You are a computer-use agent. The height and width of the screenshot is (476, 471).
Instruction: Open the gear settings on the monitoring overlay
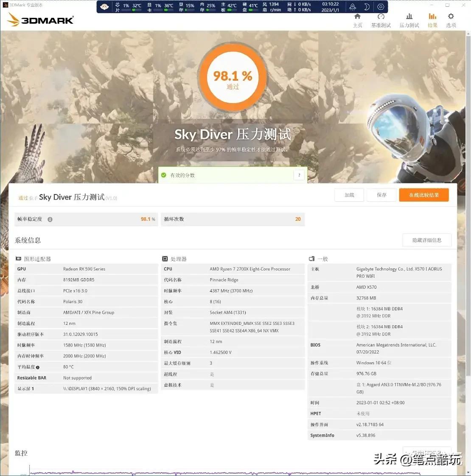pyautogui.click(x=381, y=6)
